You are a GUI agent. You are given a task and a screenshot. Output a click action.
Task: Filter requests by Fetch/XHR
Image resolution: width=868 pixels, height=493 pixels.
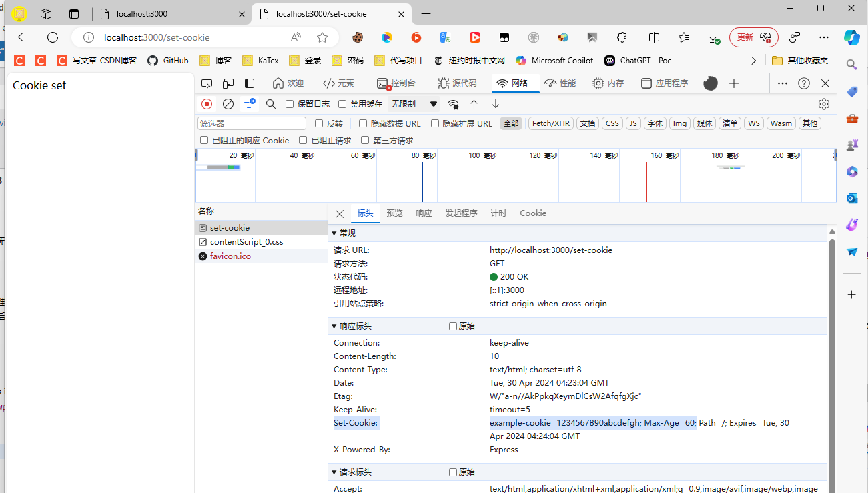551,123
